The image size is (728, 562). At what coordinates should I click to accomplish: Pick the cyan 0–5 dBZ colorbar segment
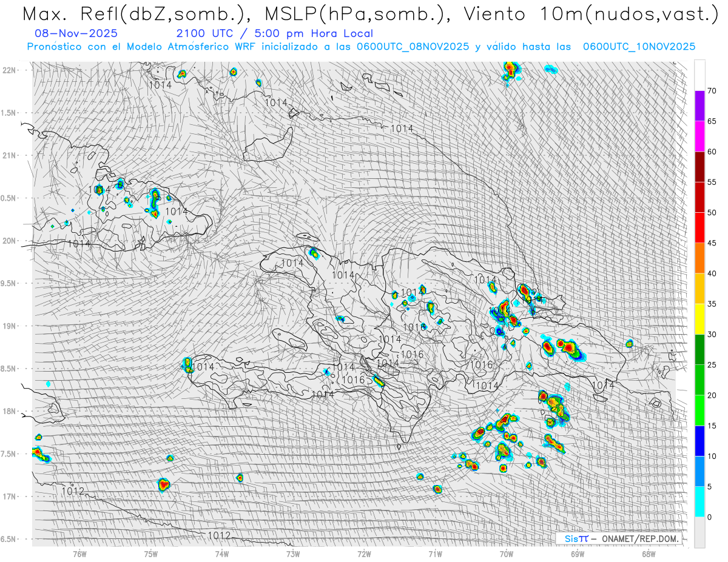(x=699, y=501)
